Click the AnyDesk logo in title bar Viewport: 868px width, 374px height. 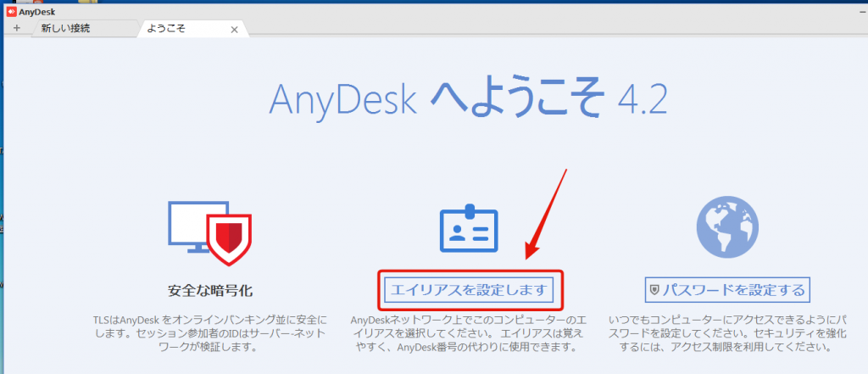(10, 11)
